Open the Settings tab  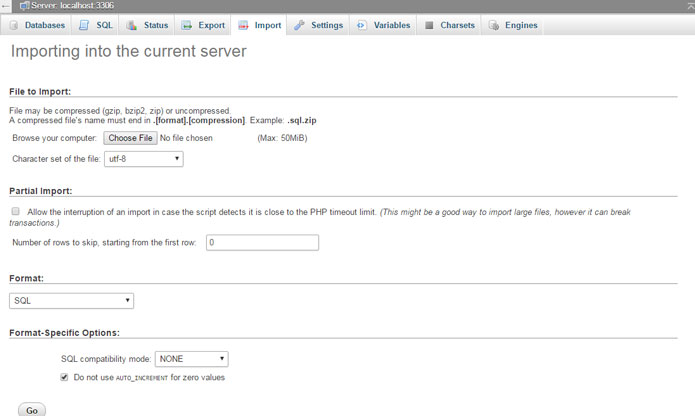click(319, 25)
